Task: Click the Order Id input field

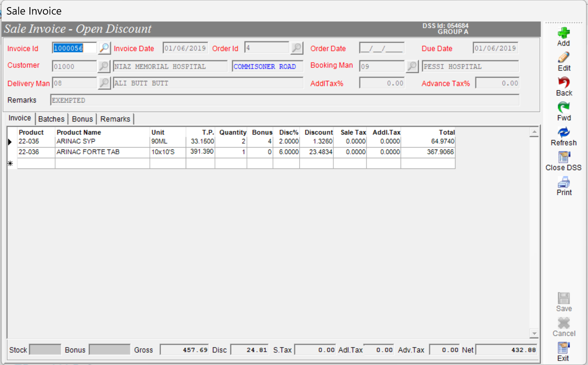Action: tap(267, 48)
